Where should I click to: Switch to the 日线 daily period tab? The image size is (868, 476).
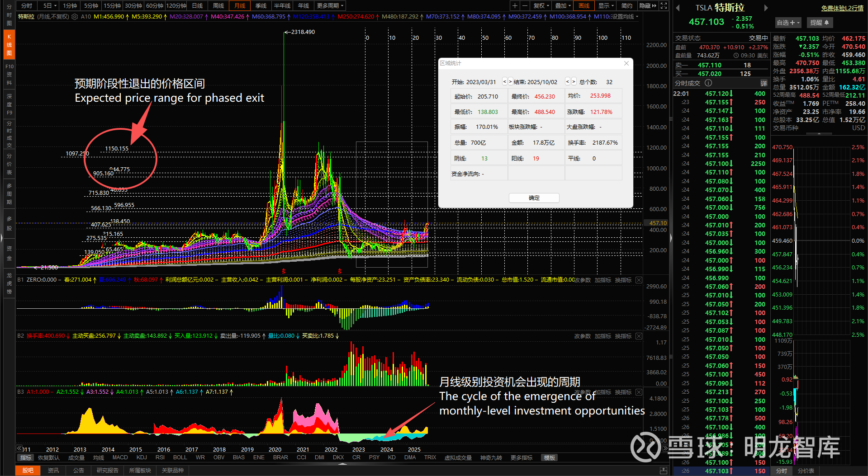point(198,6)
